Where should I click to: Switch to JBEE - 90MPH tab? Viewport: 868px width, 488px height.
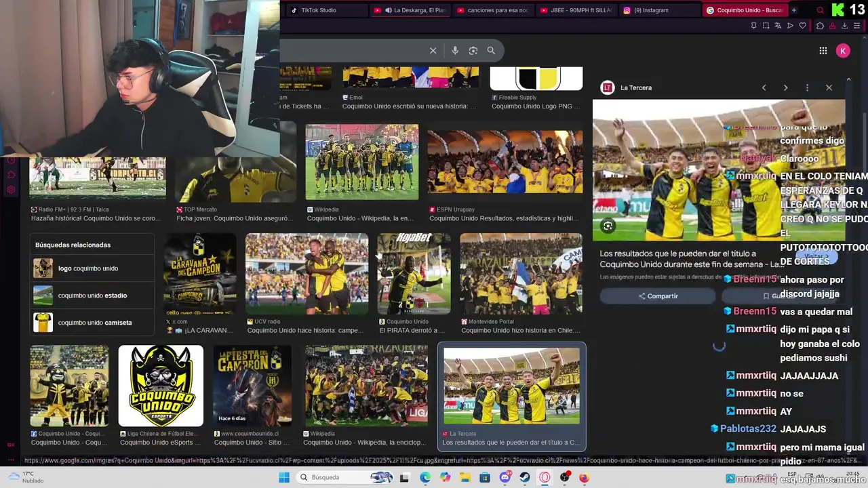(576, 10)
